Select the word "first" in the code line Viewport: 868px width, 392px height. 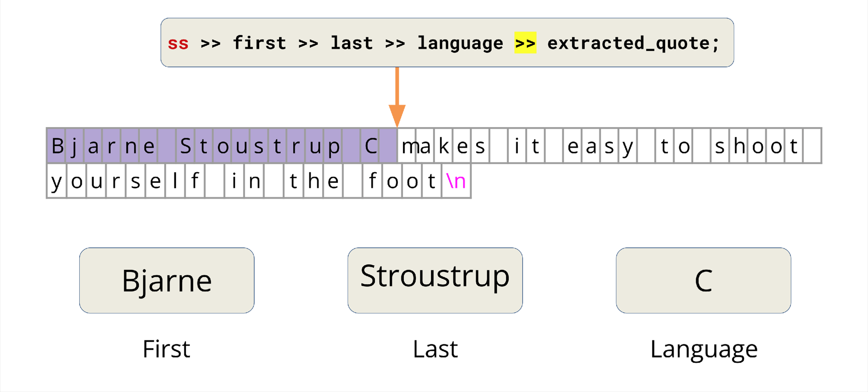tap(259, 44)
